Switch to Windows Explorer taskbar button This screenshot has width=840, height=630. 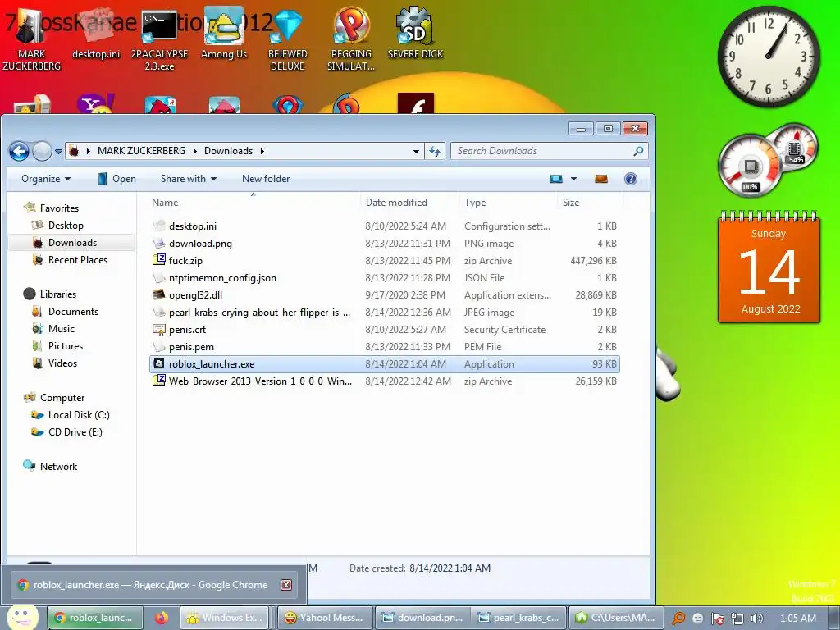(225, 618)
